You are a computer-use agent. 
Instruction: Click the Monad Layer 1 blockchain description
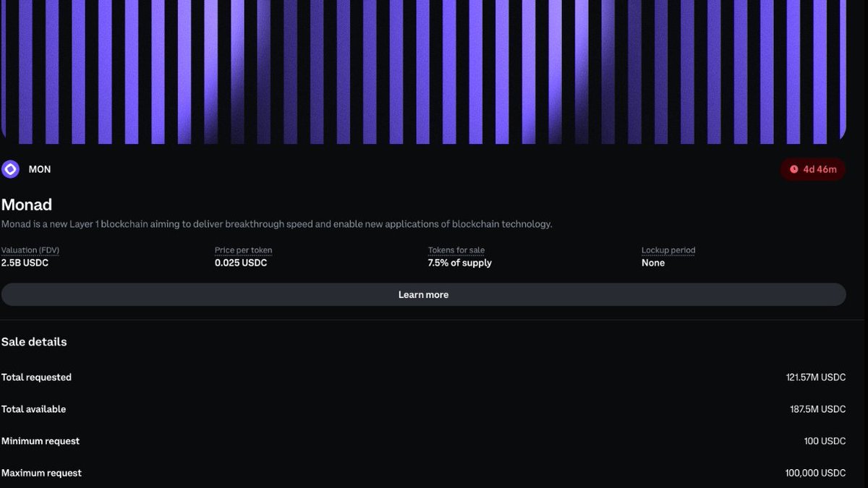277,224
